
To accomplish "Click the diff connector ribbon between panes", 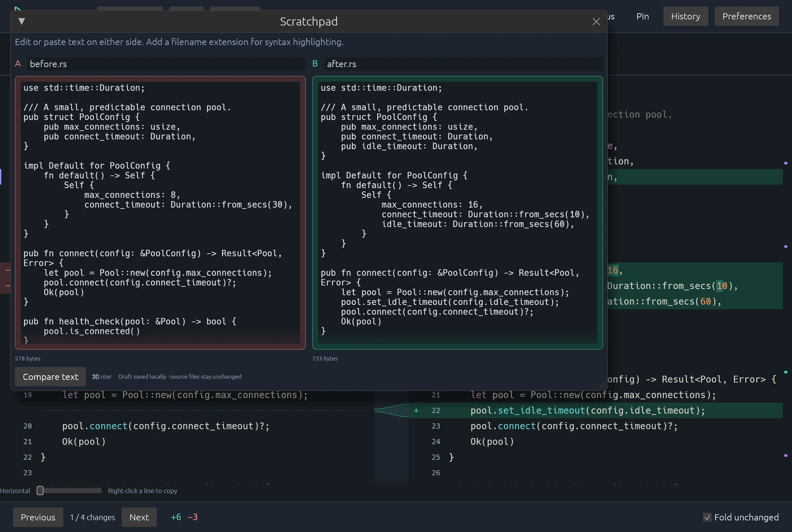I will (x=391, y=410).
